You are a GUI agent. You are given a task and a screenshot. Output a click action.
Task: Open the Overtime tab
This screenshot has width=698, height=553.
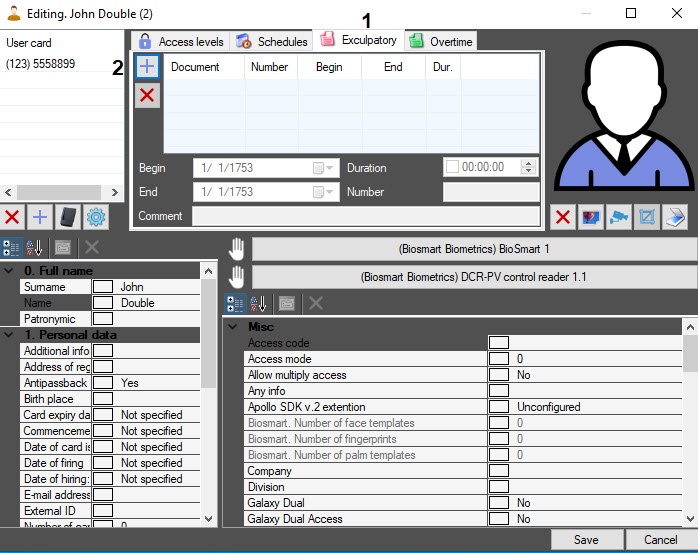click(x=441, y=41)
